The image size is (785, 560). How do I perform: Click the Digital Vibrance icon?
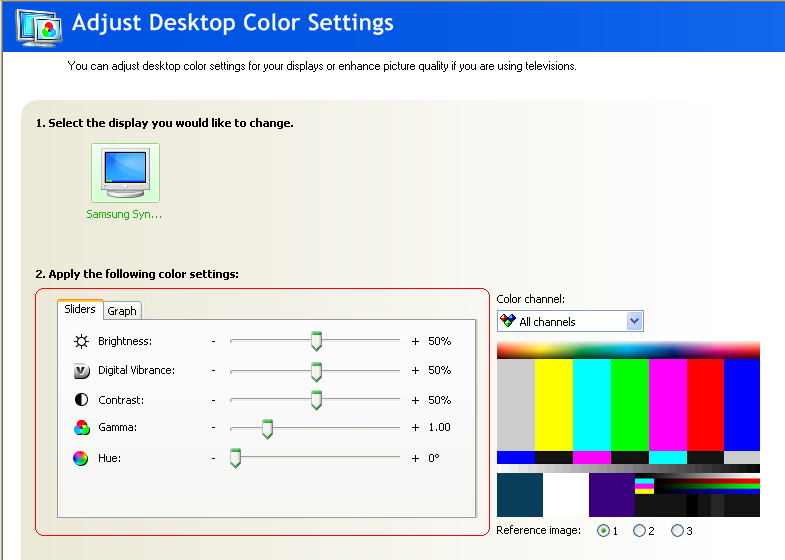pyautogui.click(x=81, y=371)
